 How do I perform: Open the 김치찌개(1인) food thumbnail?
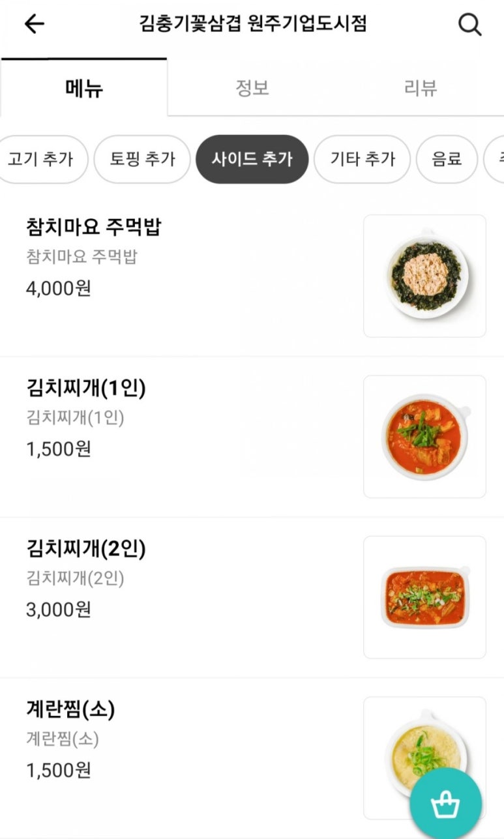[x=424, y=436]
